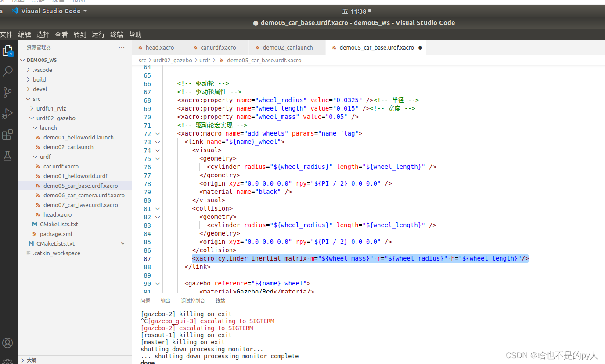Switch to the demo02_car.launch editor tab
The height and width of the screenshot is (364, 605).
[x=287, y=47]
